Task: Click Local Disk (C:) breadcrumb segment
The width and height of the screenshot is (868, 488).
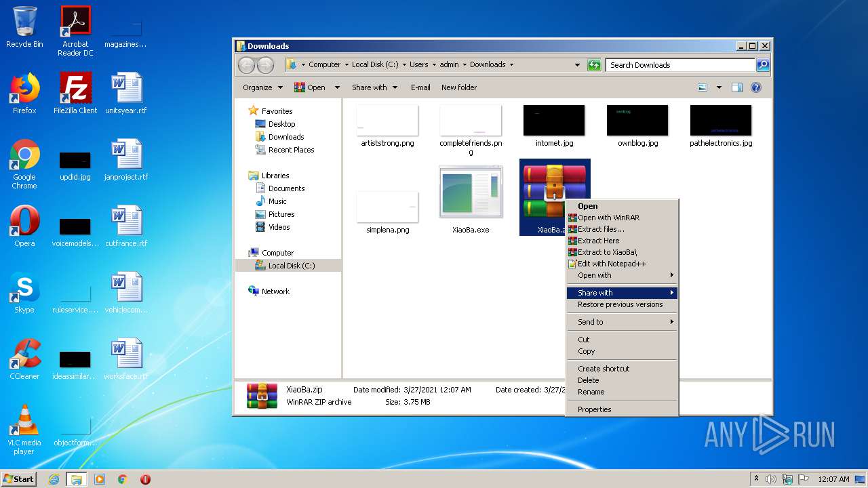Action: pyautogui.click(x=375, y=65)
